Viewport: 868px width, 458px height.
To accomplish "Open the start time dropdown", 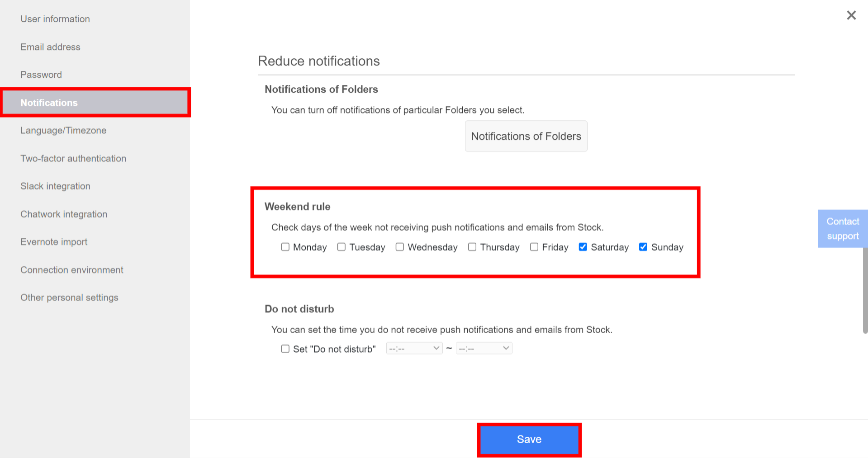I will (413, 348).
